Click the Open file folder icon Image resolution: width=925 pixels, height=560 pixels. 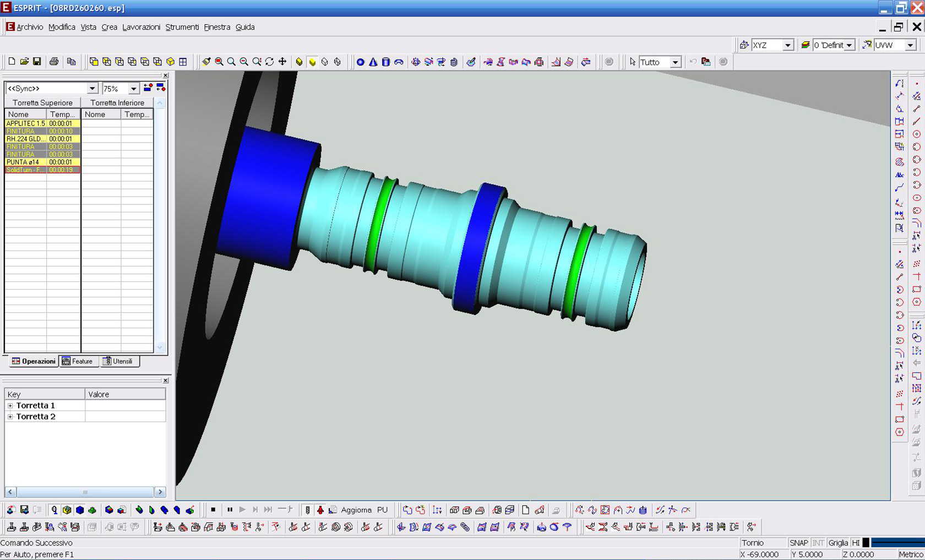tap(24, 62)
